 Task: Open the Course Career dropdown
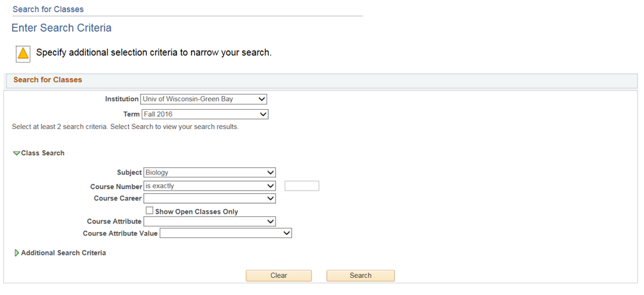pyautogui.click(x=209, y=198)
